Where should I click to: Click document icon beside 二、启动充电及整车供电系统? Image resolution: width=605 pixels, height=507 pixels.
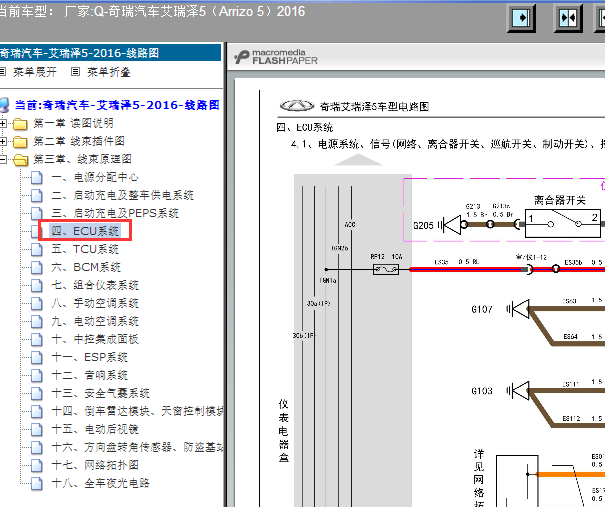click(x=37, y=196)
